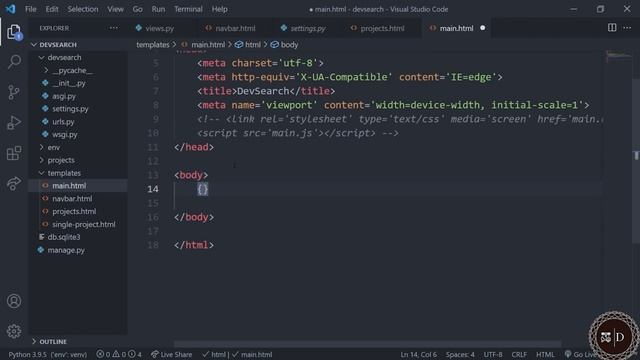Open the Search view in activity bar
The height and width of the screenshot is (360, 640).
tap(14, 62)
